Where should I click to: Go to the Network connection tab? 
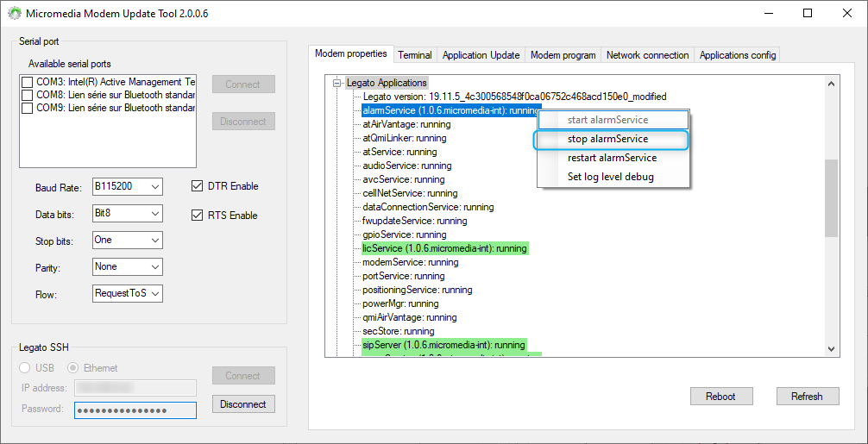coord(647,55)
